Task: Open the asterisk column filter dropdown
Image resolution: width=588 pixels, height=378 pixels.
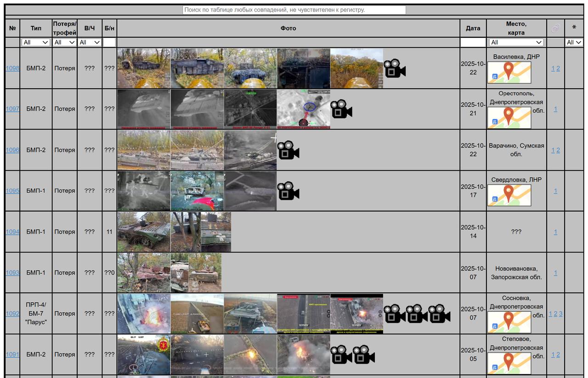Action: point(574,42)
